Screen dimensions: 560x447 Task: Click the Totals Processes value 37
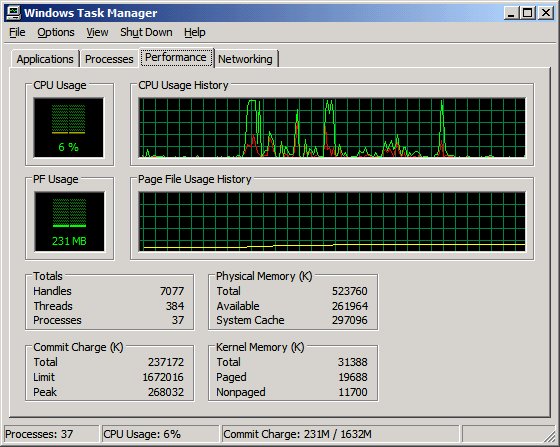(x=178, y=320)
